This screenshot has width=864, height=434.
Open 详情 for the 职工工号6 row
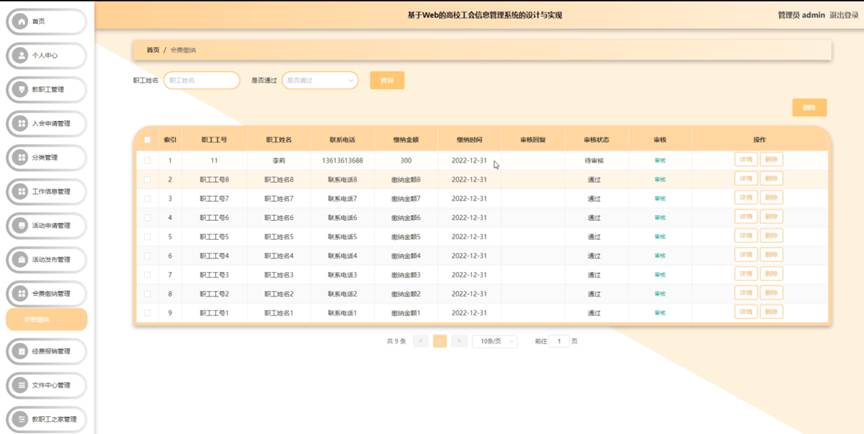coord(746,217)
